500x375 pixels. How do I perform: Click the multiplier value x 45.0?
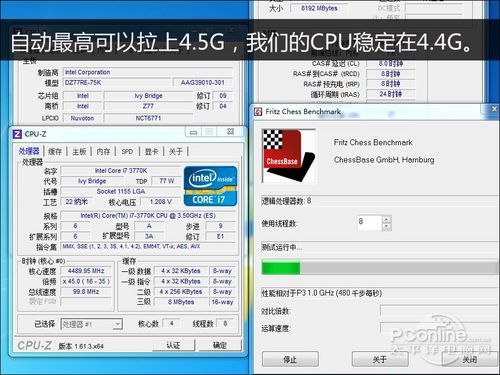86,281
